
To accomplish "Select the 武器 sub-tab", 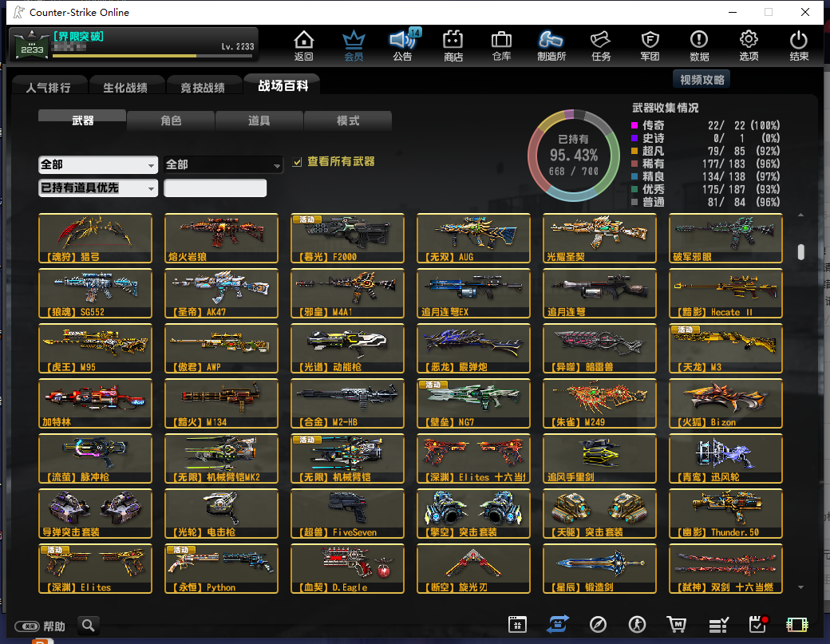I will (82, 120).
